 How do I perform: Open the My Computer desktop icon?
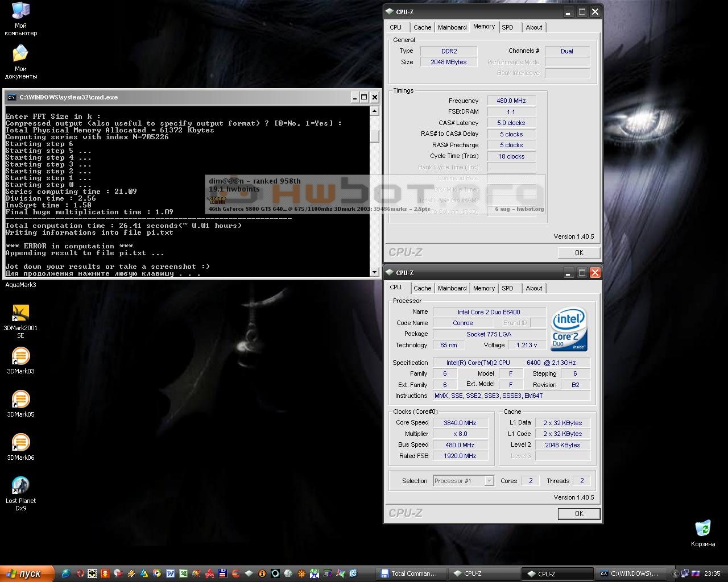tap(20, 19)
